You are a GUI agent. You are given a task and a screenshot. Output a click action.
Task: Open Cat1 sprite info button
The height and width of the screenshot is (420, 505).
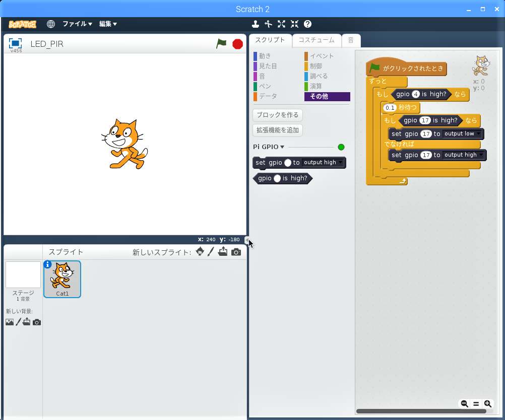(47, 264)
